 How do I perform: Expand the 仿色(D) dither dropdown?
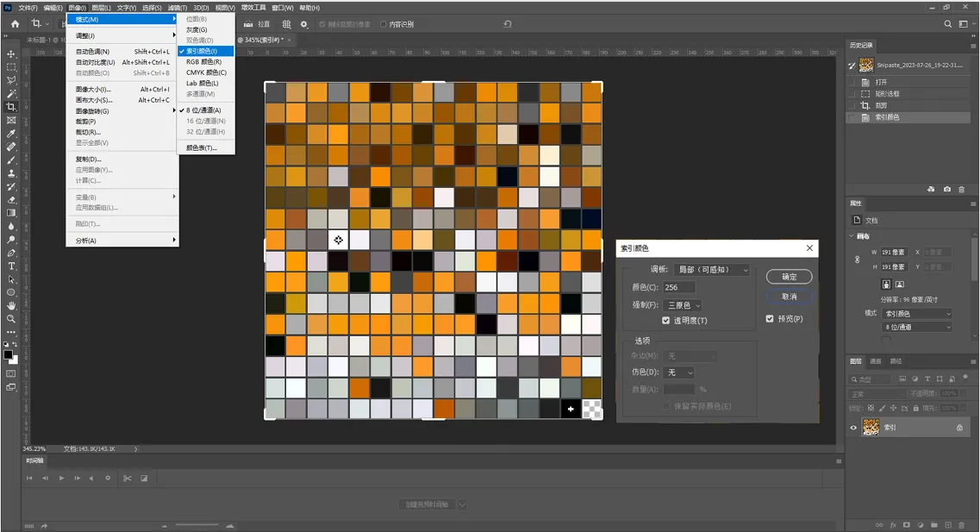(x=678, y=372)
